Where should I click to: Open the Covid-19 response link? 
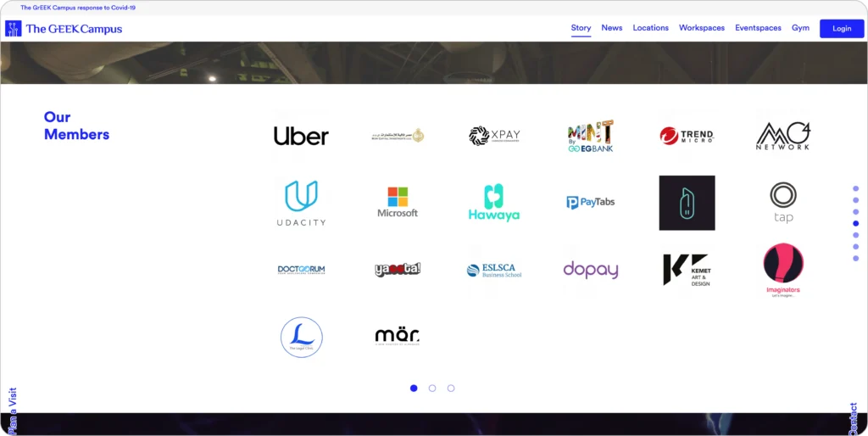tap(78, 8)
